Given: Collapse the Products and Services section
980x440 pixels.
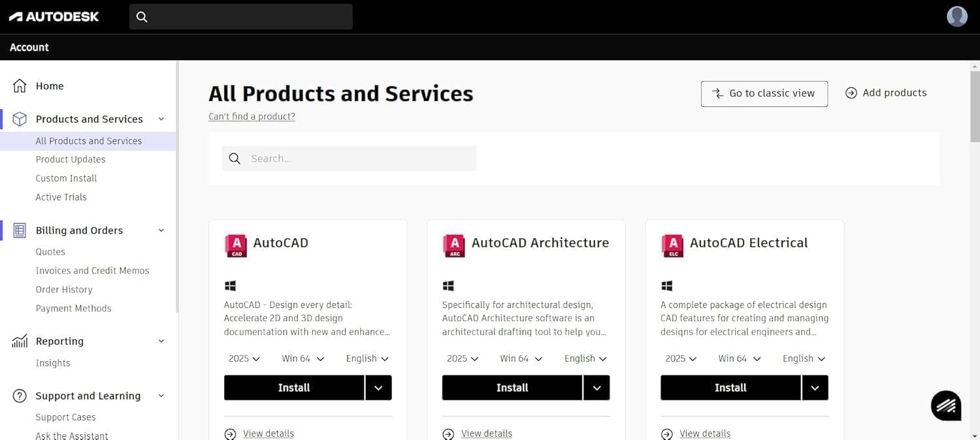Looking at the screenshot, I should coord(161,119).
